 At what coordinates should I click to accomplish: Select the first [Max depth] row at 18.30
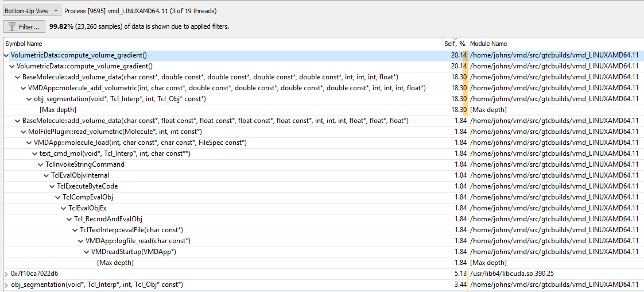click(57, 110)
